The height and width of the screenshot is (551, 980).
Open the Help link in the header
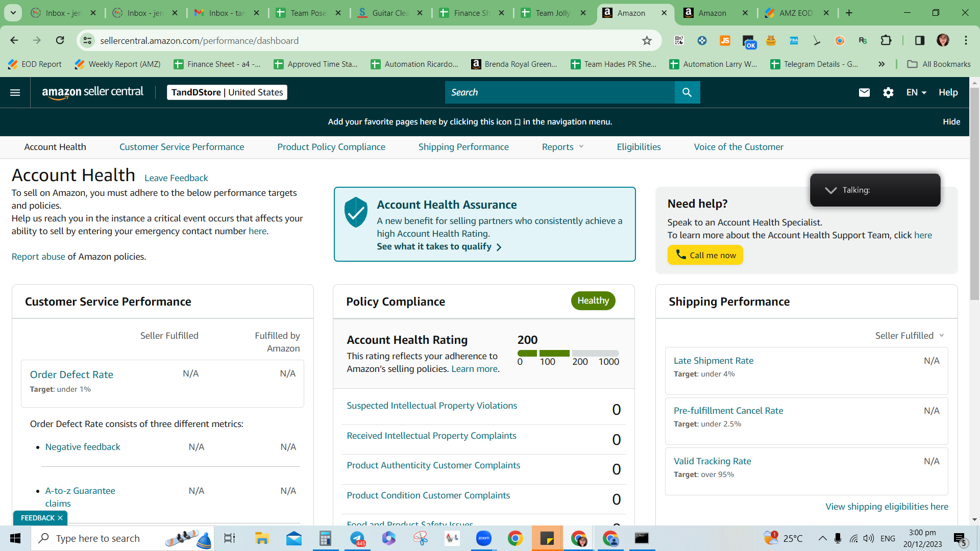coord(948,92)
